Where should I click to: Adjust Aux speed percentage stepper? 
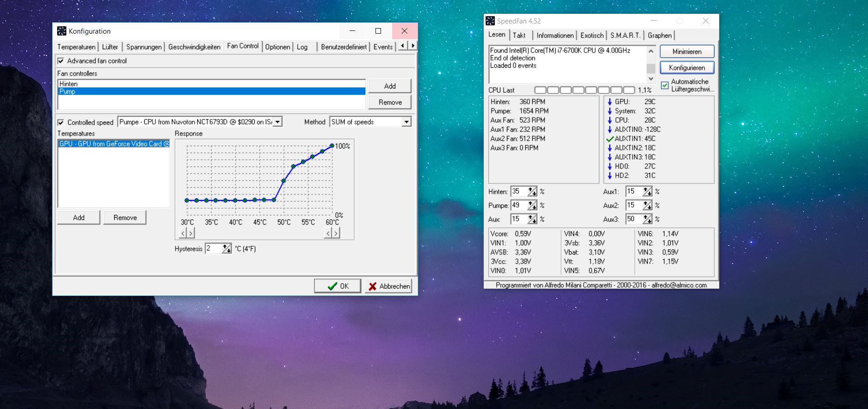533,219
